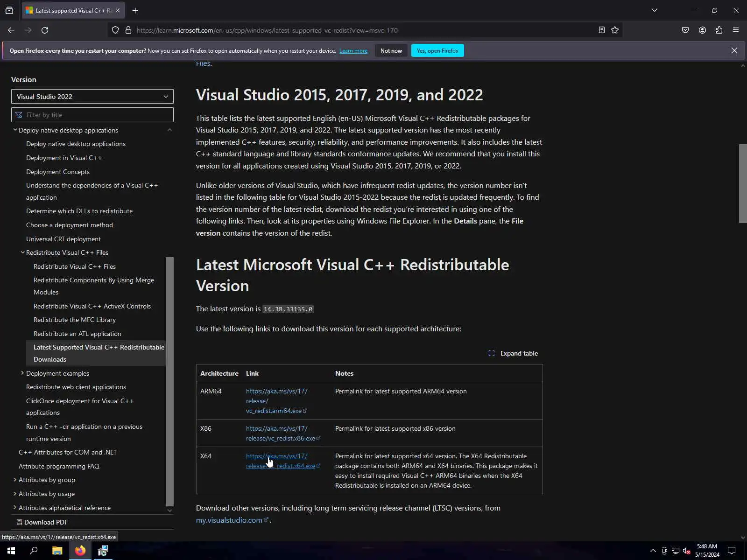Open the installer app on taskbar
This screenshot has height=560, width=747.
coord(103,551)
